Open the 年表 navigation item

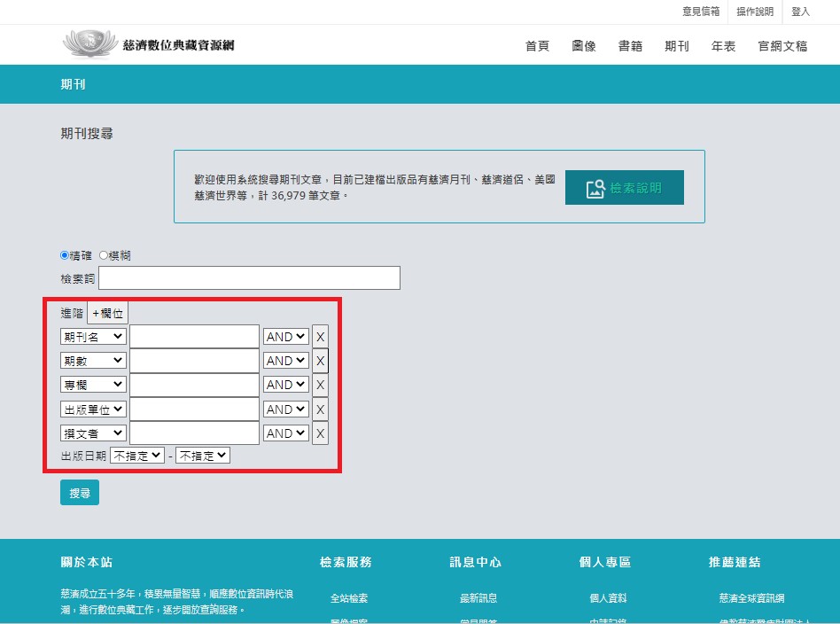click(724, 46)
